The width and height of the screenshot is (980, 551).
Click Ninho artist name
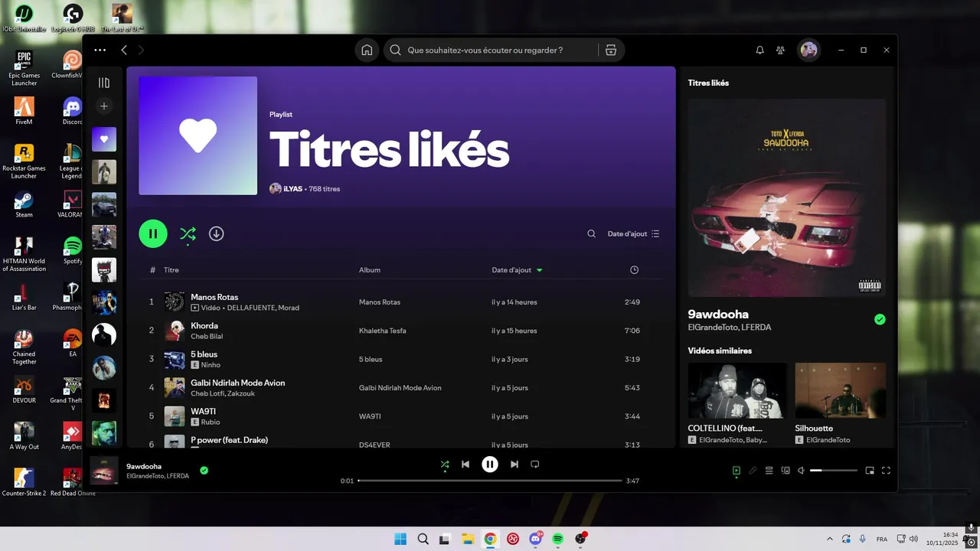[x=211, y=365]
